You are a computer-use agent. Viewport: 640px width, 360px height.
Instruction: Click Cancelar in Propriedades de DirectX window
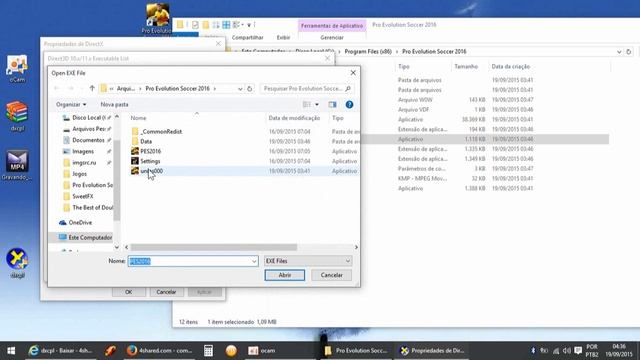(x=166, y=292)
